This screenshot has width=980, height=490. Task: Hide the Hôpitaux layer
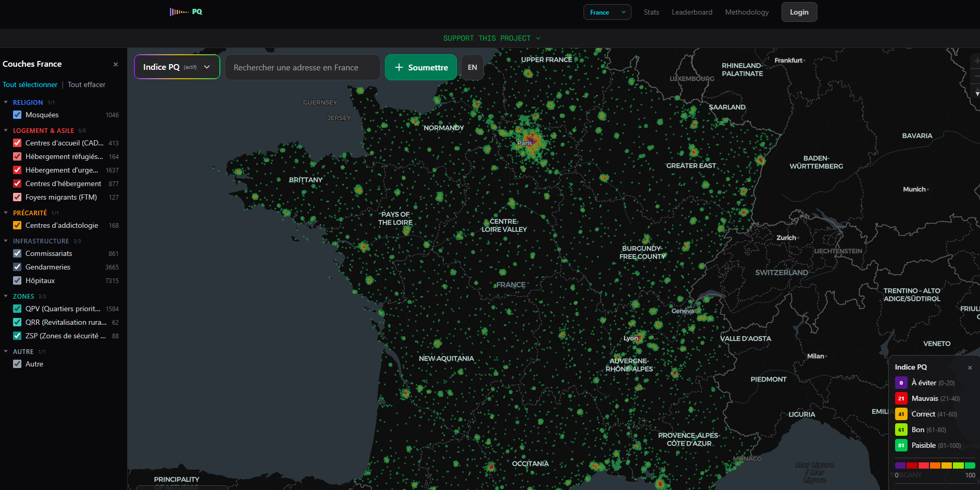pyautogui.click(x=17, y=280)
